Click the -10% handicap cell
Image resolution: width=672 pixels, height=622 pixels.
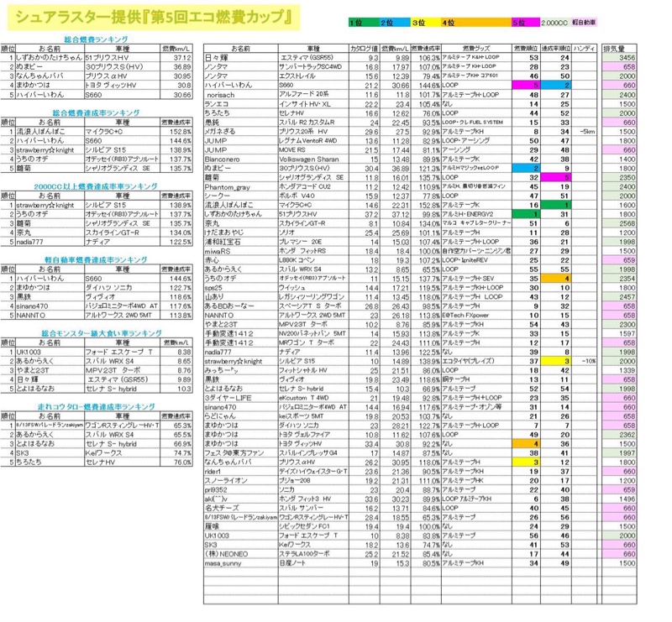tap(584, 361)
